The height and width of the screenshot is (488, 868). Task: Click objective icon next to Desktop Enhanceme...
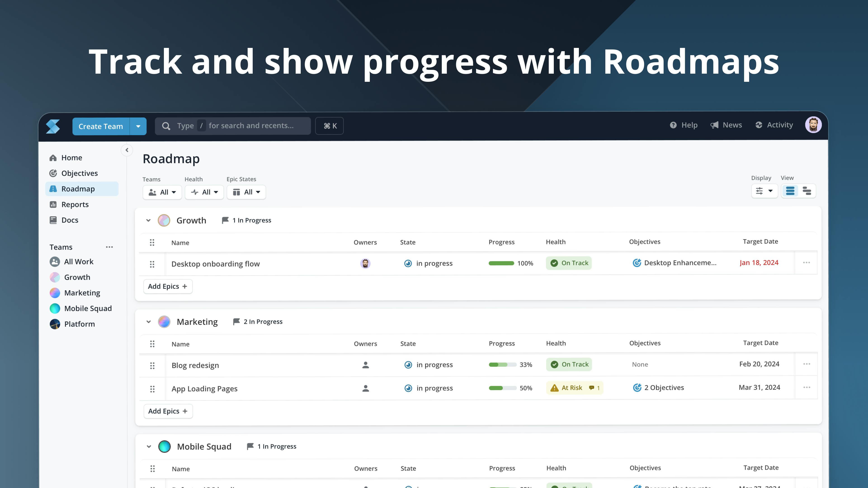pos(637,263)
